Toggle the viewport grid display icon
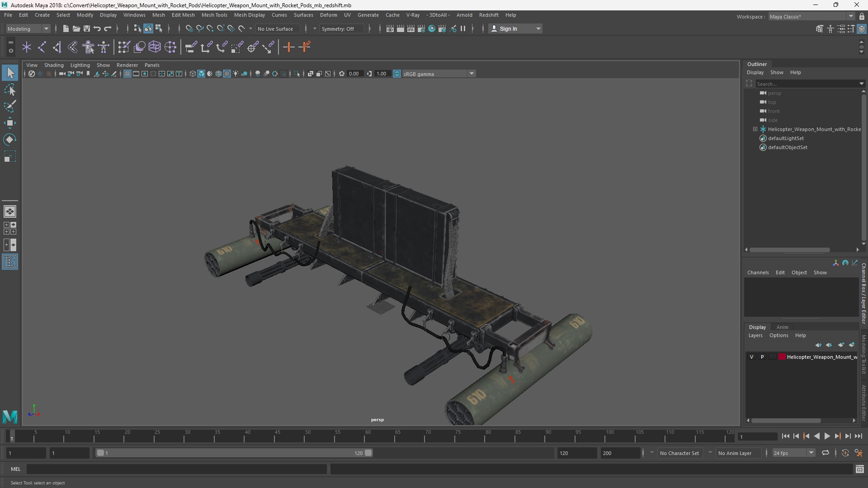 pos(127,74)
